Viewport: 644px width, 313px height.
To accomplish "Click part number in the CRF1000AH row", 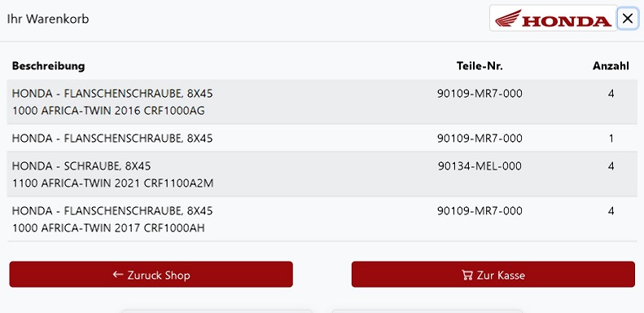I will (x=480, y=211).
